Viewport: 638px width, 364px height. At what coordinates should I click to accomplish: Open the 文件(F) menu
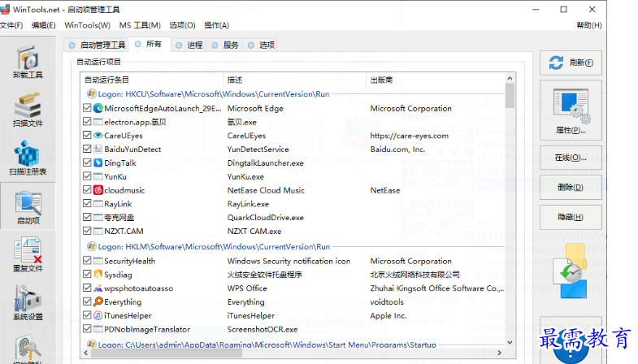tap(11, 25)
